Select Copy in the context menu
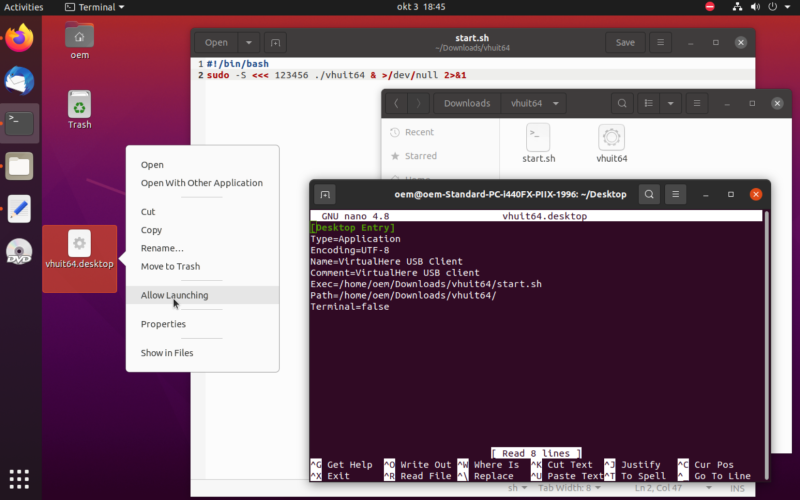The height and width of the screenshot is (500, 800). tap(203, 230)
